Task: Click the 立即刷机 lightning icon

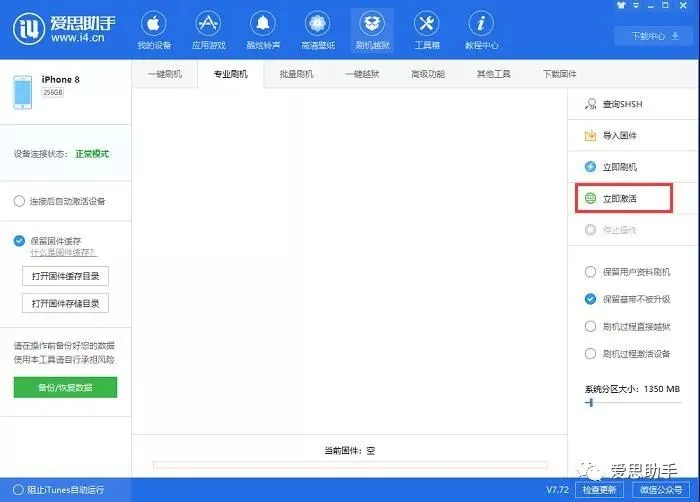Action: 590,167
